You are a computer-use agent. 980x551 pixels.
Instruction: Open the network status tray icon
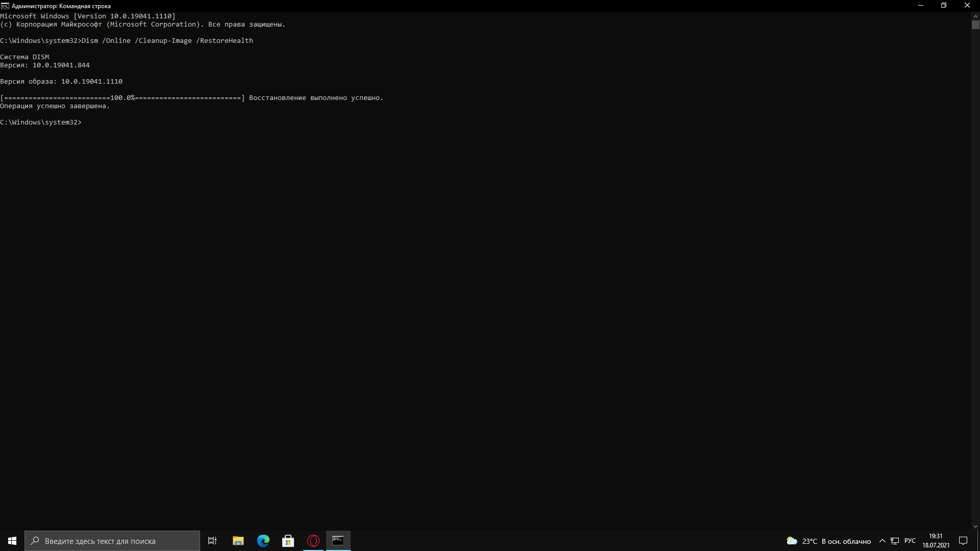tap(895, 541)
